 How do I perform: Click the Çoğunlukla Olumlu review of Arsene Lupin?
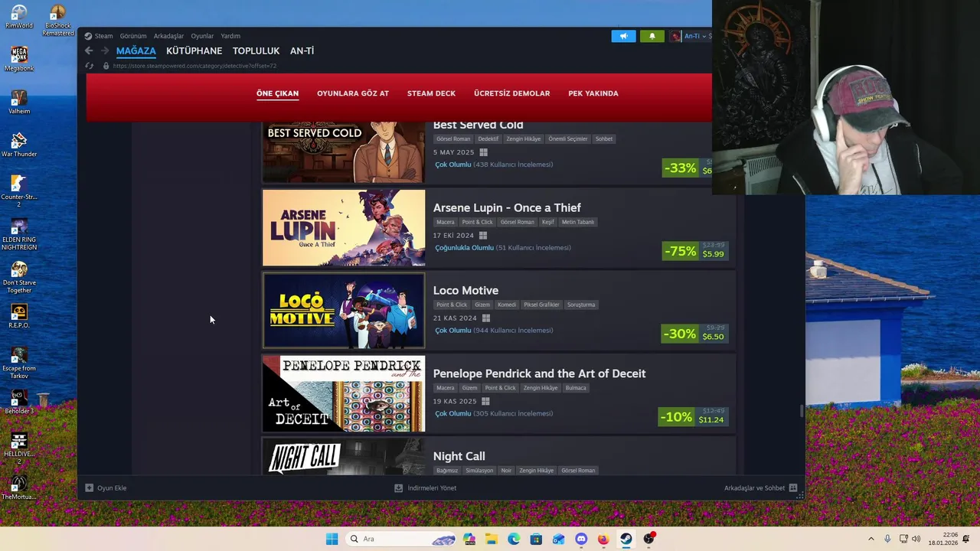point(465,248)
